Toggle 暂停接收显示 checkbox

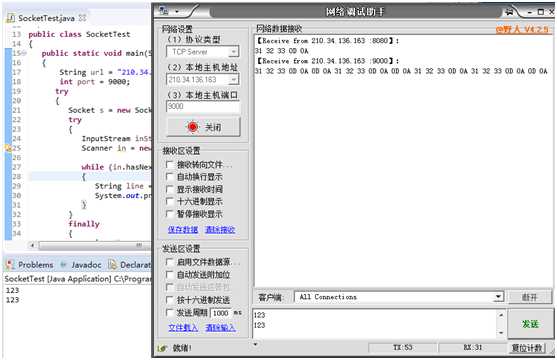(x=170, y=214)
